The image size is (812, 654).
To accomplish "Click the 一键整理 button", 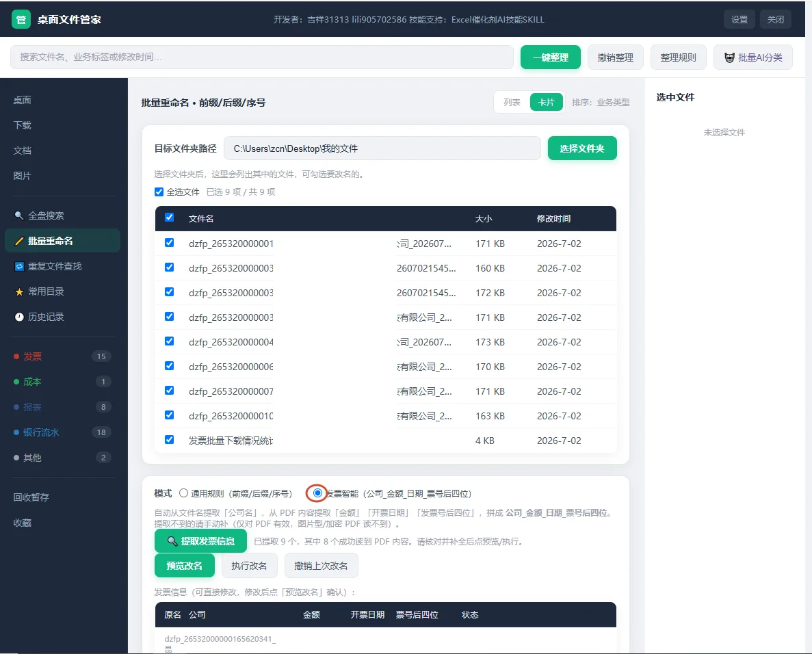I will [x=551, y=57].
